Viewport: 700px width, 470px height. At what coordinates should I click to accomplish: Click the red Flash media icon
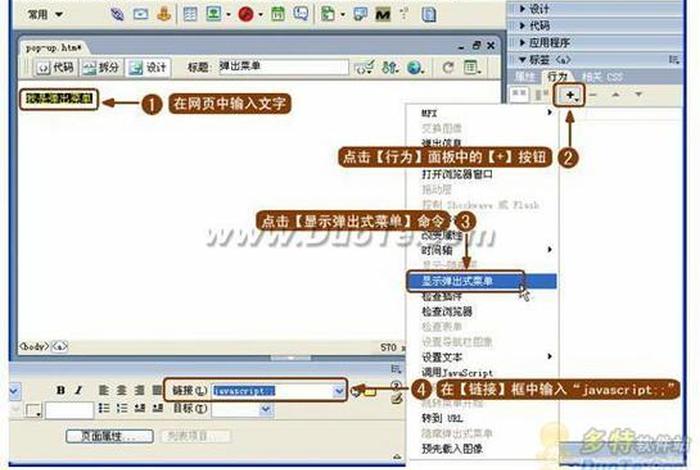click(246, 14)
